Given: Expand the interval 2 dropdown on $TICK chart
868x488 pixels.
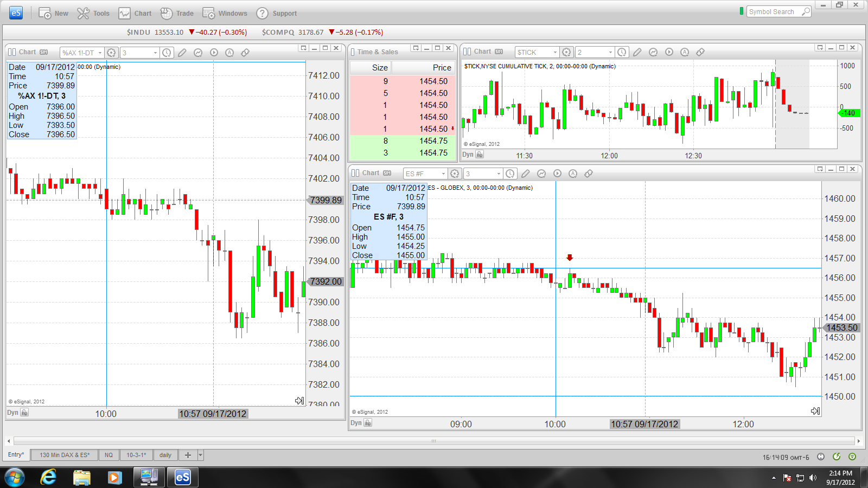Looking at the screenshot, I should click(610, 52).
